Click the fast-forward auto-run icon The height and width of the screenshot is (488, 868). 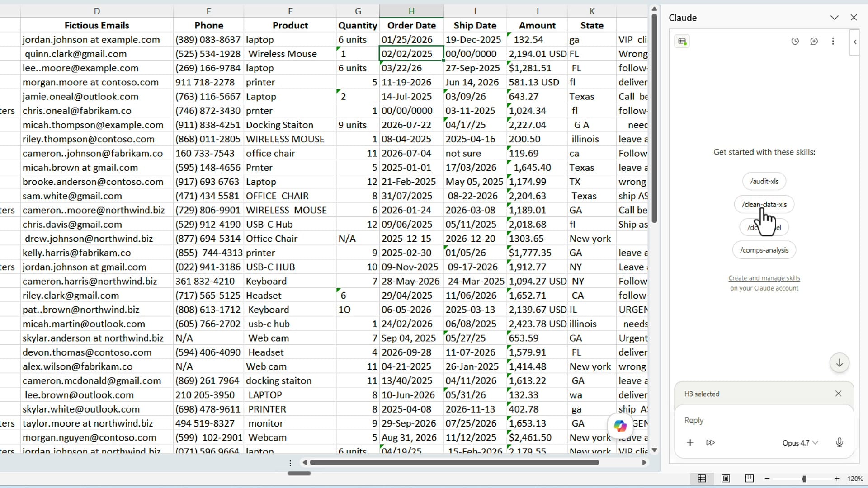(710, 442)
